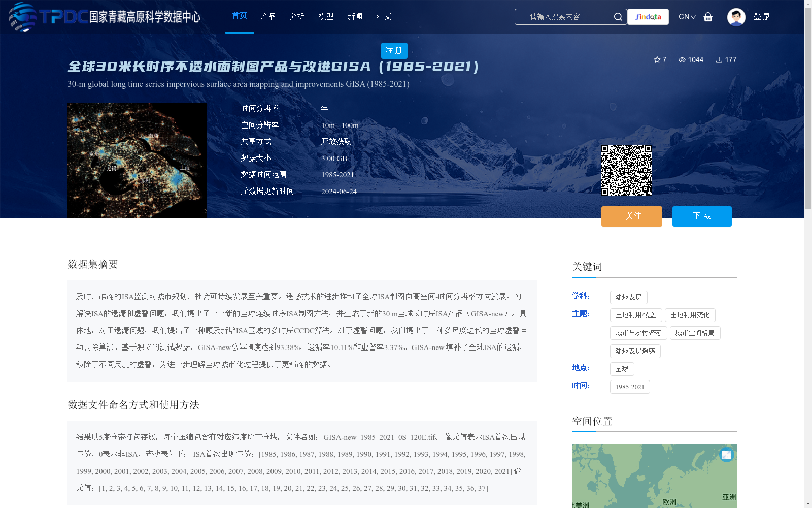Click the findata button in the header
812x508 pixels.
click(x=648, y=16)
